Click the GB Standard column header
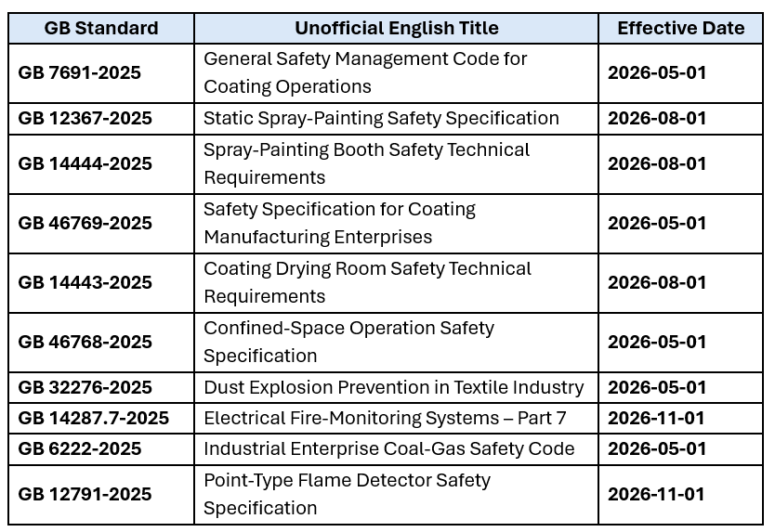 tap(101, 28)
